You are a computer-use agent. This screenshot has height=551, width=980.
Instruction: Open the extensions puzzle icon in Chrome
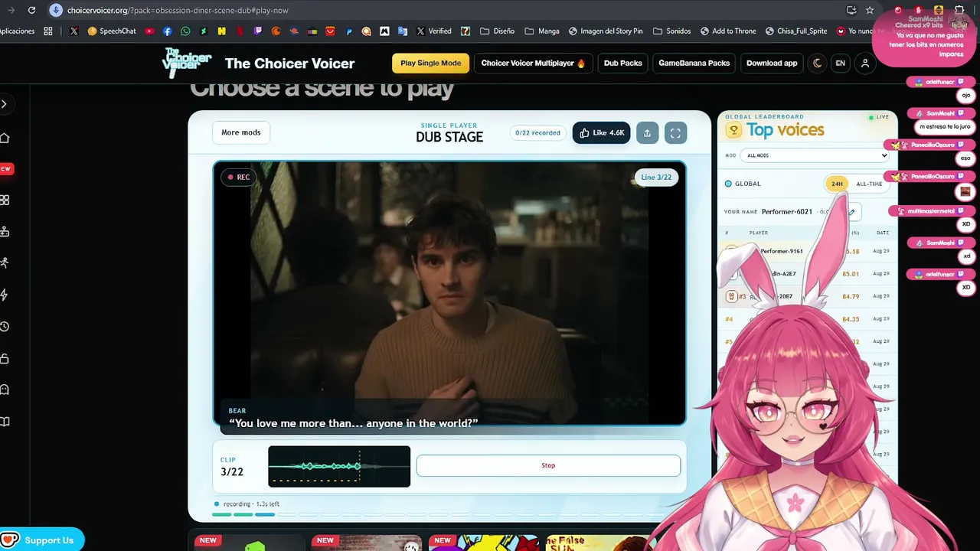959,10
